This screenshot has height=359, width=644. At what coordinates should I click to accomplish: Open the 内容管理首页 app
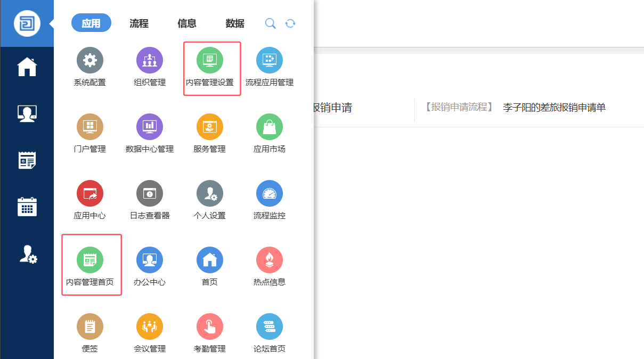[89, 260]
